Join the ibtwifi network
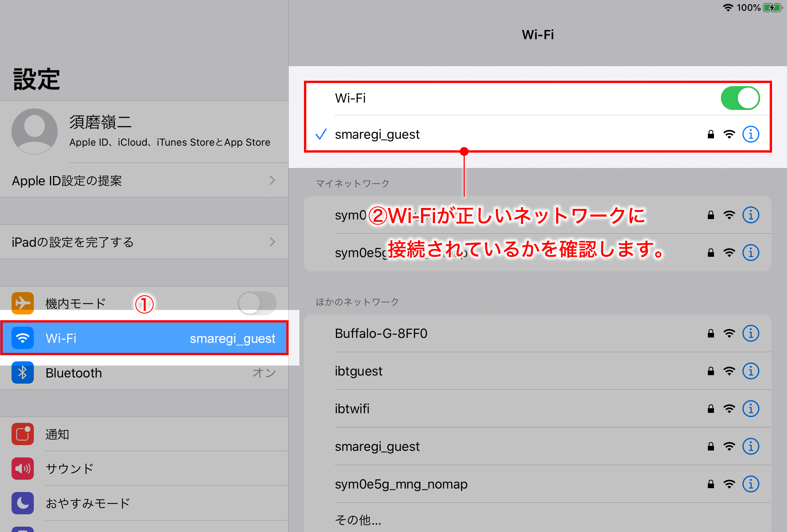Image resolution: width=787 pixels, height=532 pixels. tap(538, 409)
